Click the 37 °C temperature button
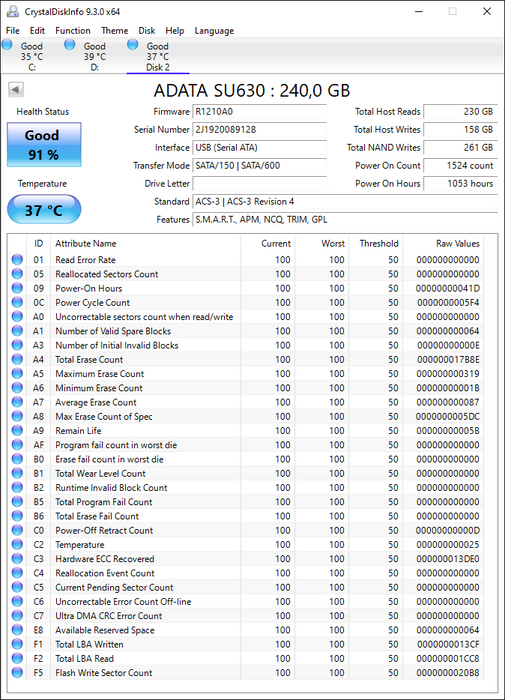This screenshot has height=700, width=505. (44, 209)
